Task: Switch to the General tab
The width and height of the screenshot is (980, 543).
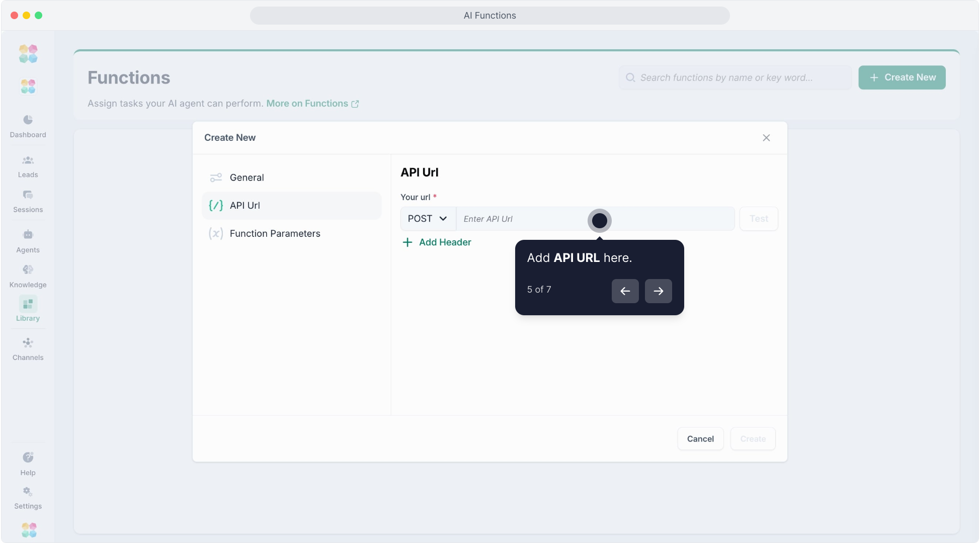Action: pyautogui.click(x=247, y=177)
